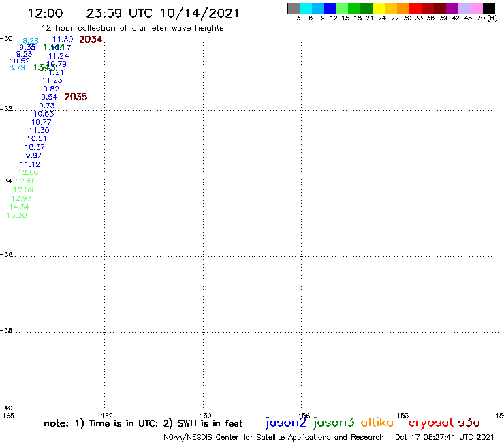504x443 pixels.
Task: Click the wave height value '10.51'
Action: click(x=37, y=138)
